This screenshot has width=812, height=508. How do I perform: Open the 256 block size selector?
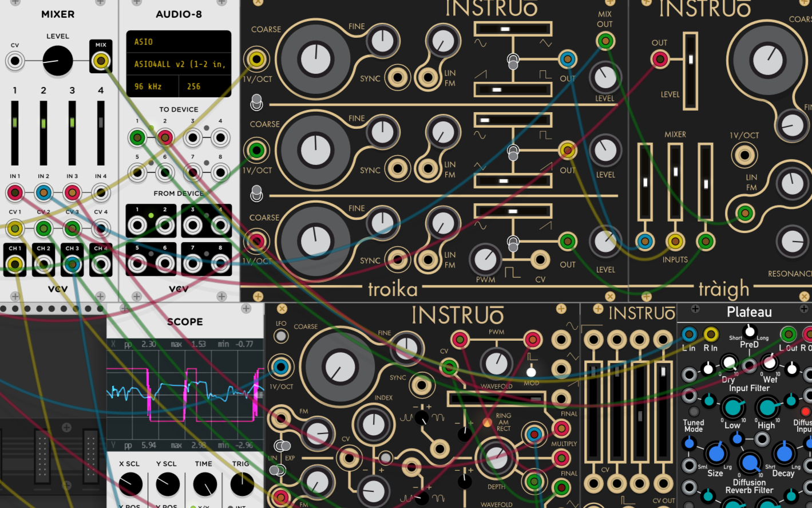click(x=205, y=86)
